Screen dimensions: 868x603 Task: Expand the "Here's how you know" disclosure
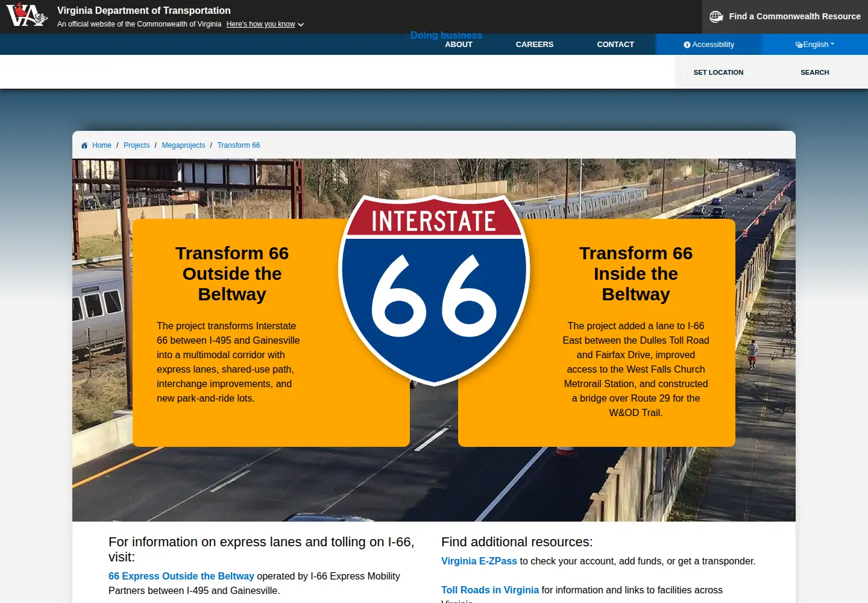coord(265,24)
